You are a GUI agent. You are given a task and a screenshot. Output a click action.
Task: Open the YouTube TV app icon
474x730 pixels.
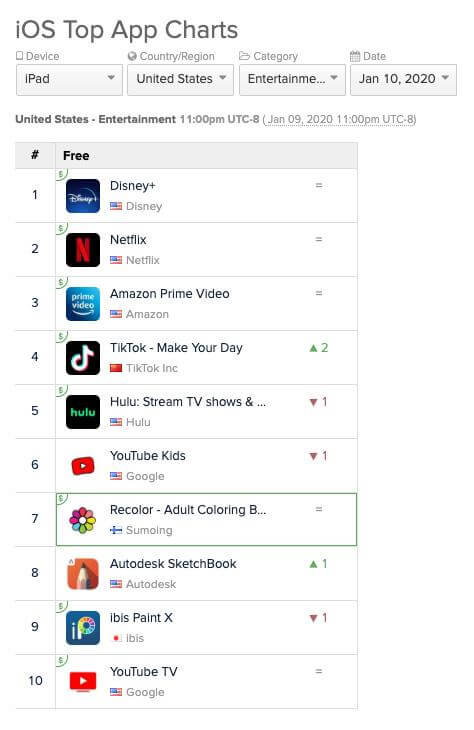83,682
